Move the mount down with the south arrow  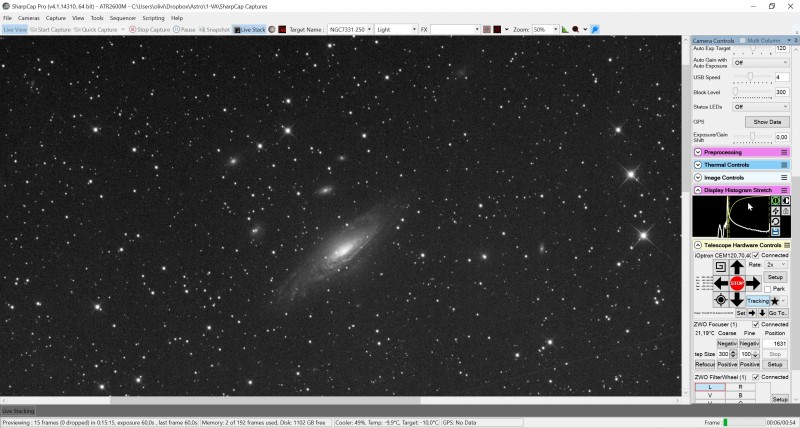(x=736, y=299)
